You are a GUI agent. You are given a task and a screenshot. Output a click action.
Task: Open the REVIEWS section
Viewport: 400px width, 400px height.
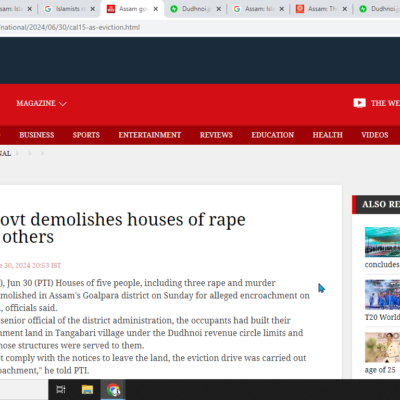[216, 135]
